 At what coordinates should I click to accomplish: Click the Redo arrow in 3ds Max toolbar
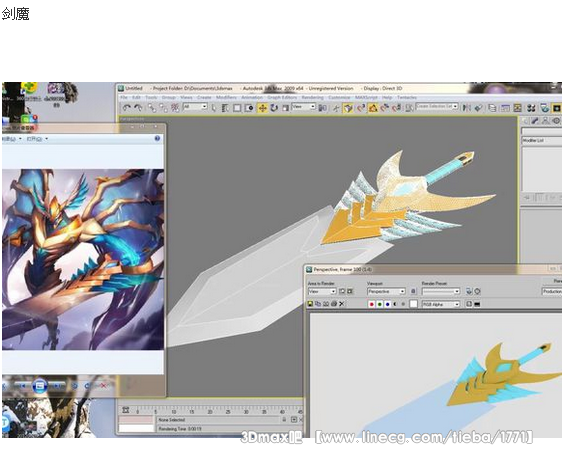138,107
